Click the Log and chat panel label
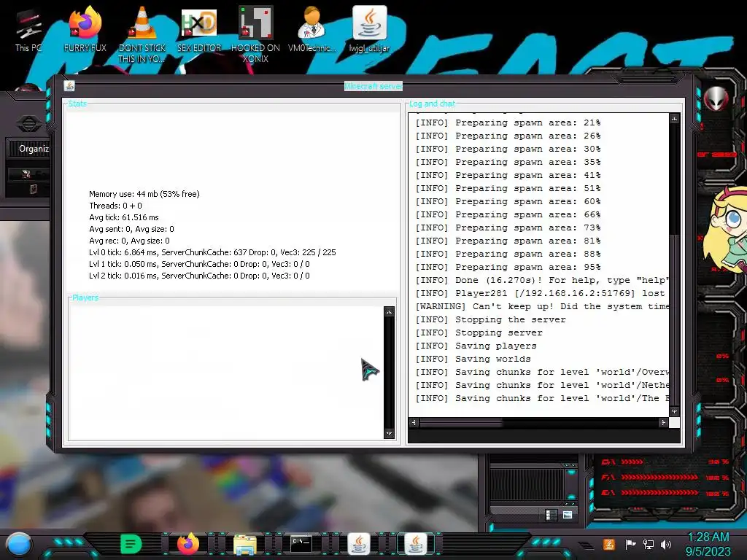Image resolution: width=747 pixels, height=560 pixels. [x=432, y=104]
